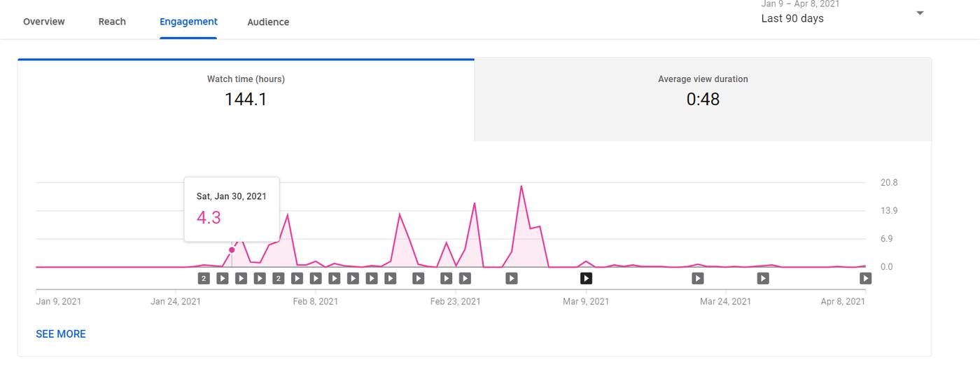
Task: Switch to the Overview tab
Action: point(44,22)
